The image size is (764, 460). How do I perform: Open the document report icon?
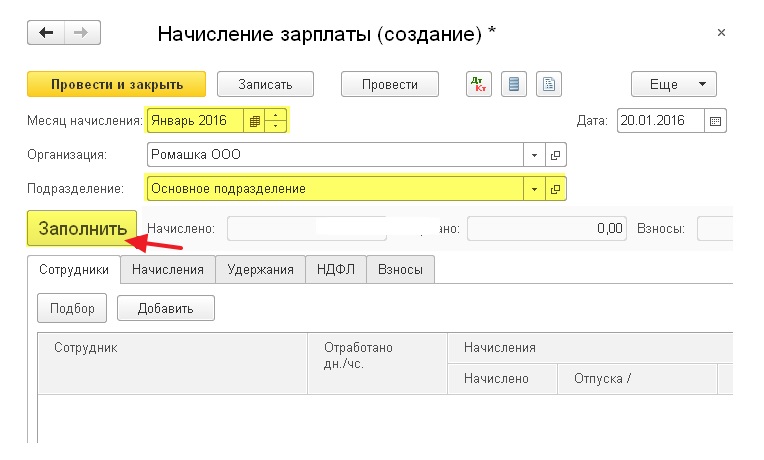(x=549, y=84)
